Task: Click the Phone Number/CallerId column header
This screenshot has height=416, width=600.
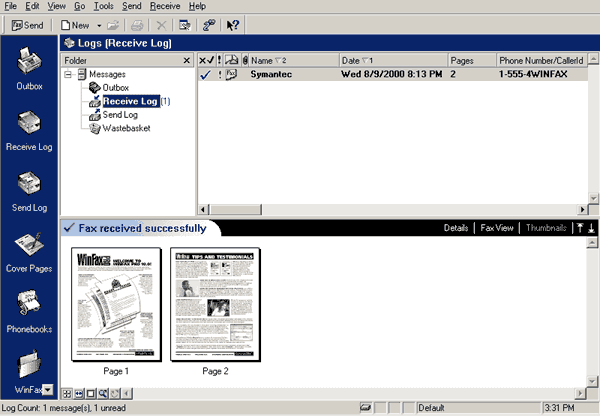Action: pos(542,60)
